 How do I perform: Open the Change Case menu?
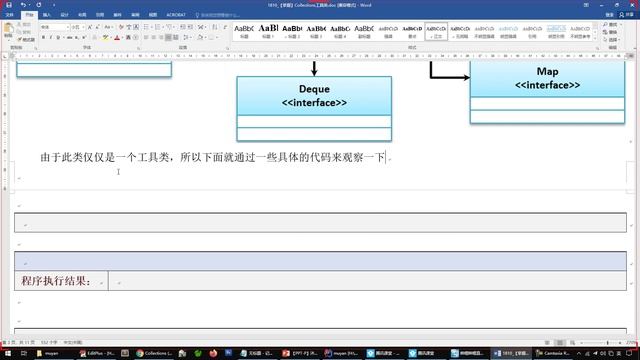pos(108,27)
